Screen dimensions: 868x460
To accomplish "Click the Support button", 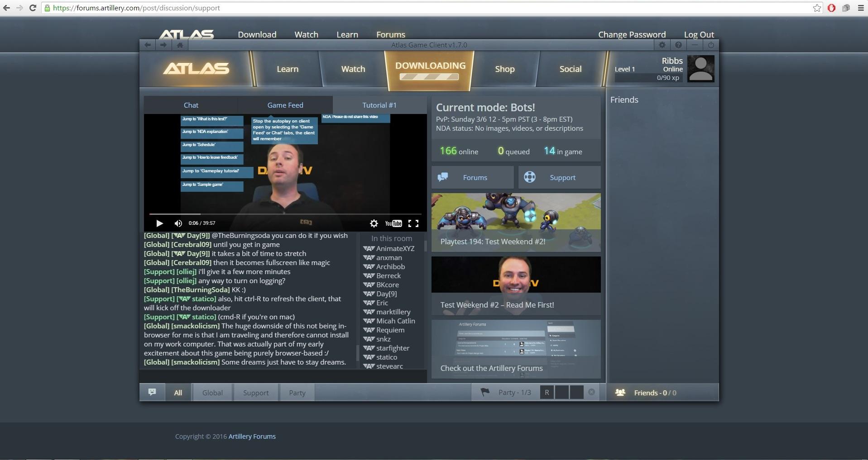I will pos(560,177).
